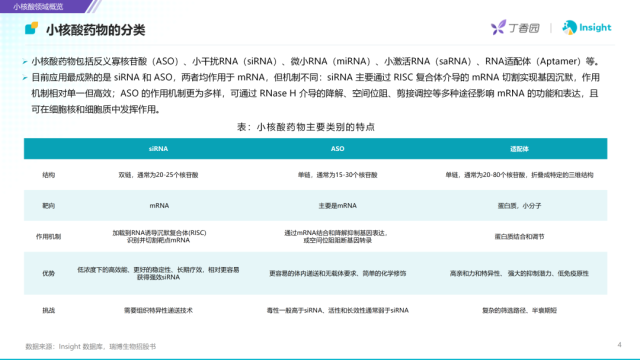
Task: Select the 作用机制 row label
Action: tap(49, 236)
